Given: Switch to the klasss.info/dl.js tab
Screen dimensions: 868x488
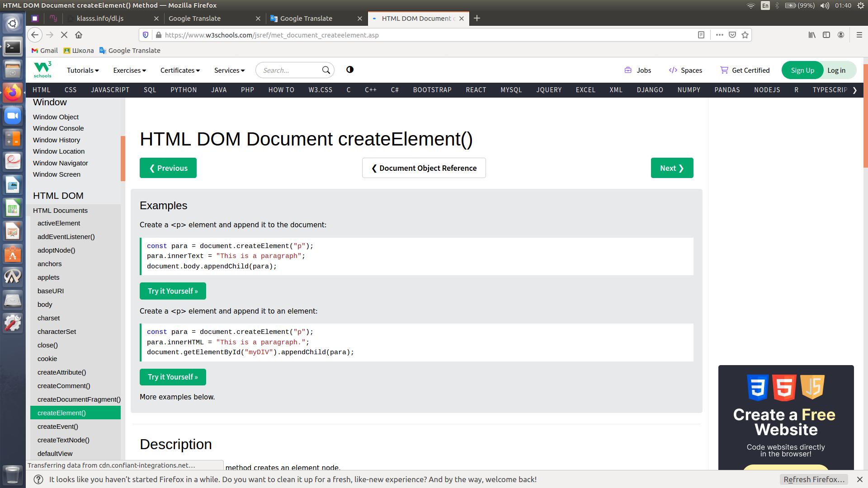Looking at the screenshot, I should pyautogui.click(x=100, y=18).
